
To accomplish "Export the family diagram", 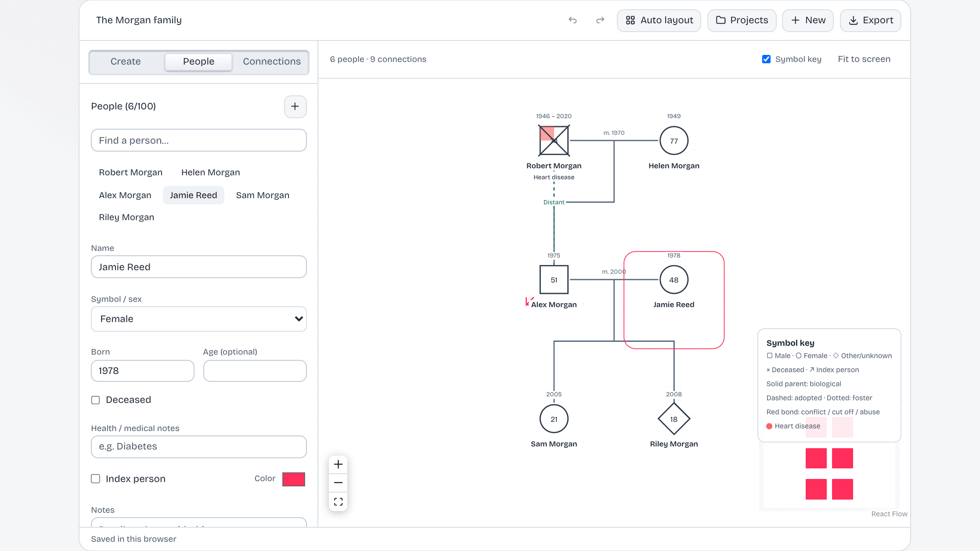I will pyautogui.click(x=871, y=20).
